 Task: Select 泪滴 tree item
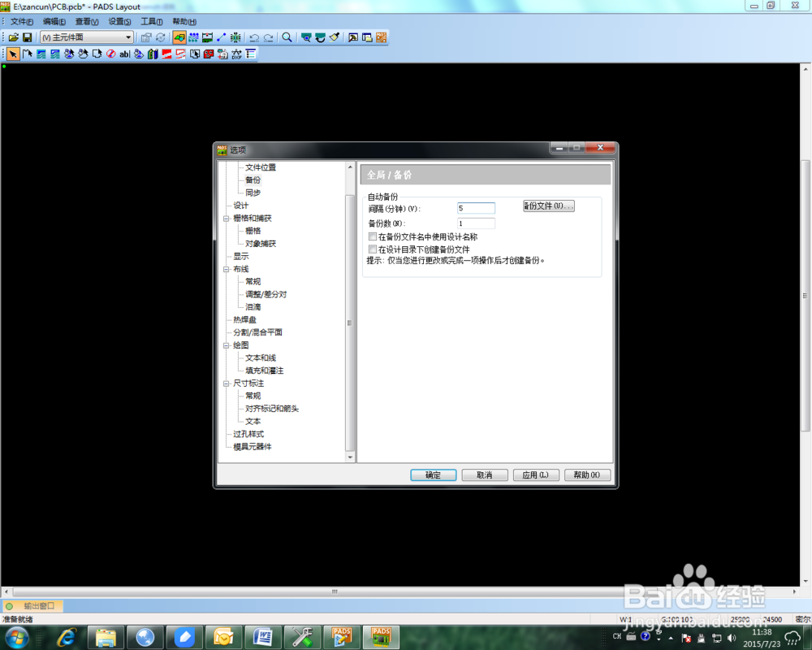coord(253,307)
